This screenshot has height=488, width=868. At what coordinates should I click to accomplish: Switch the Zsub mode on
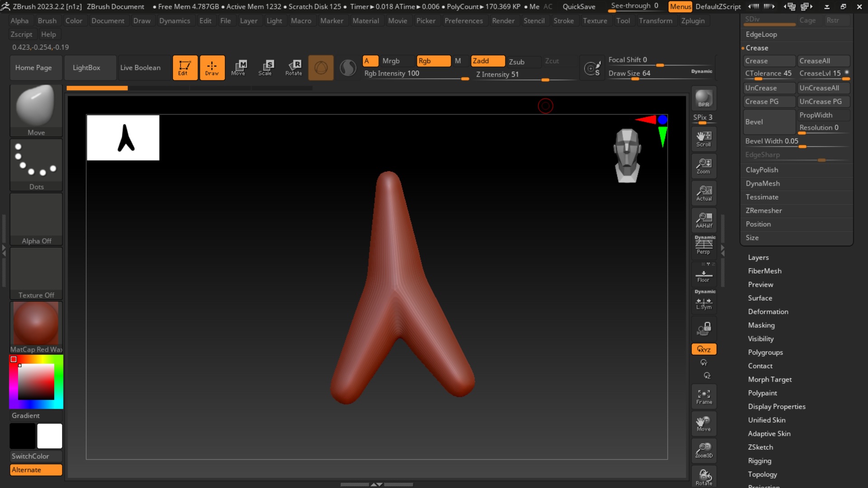pyautogui.click(x=517, y=61)
